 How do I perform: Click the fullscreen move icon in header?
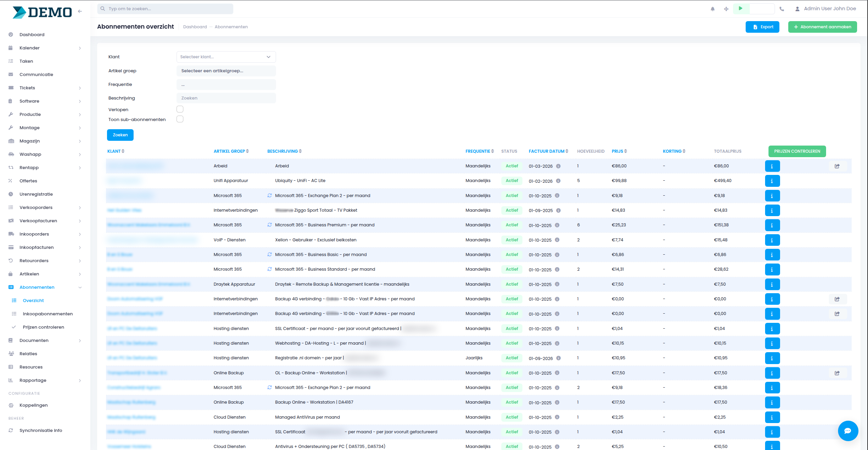726,9
